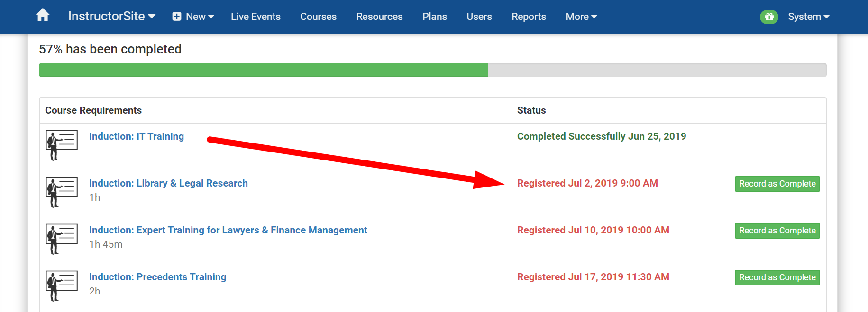The width and height of the screenshot is (868, 312).
Task: Click the Expert Training for Lawyers course icon
Action: click(x=62, y=239)
